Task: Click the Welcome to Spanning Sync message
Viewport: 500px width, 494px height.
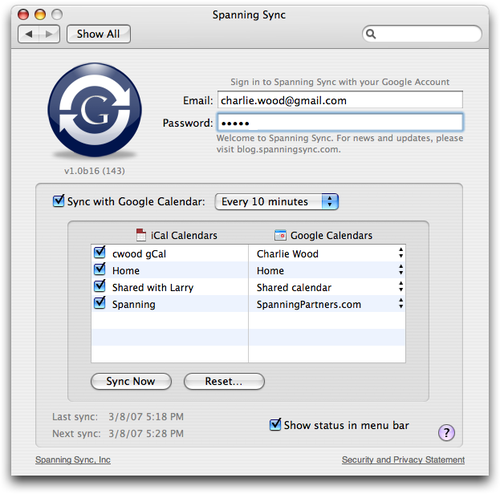Action: [x=340, y=144]
